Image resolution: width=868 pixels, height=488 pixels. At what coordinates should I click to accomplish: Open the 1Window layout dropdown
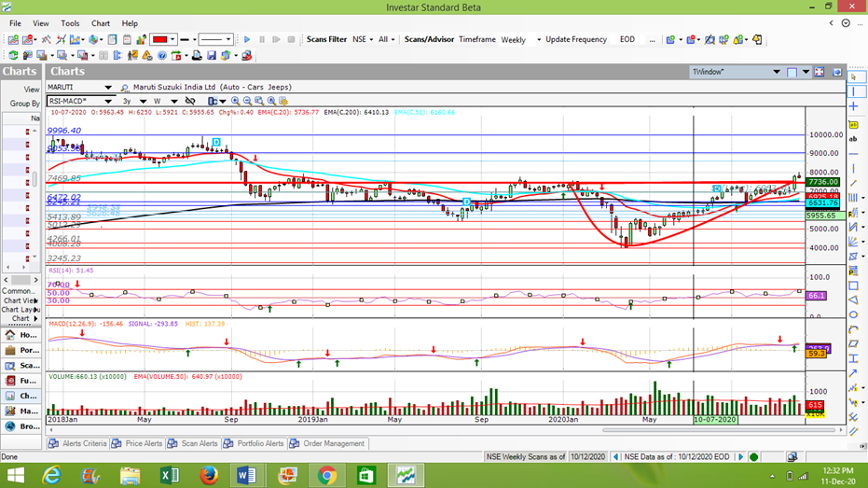click(x=777, y=72)
